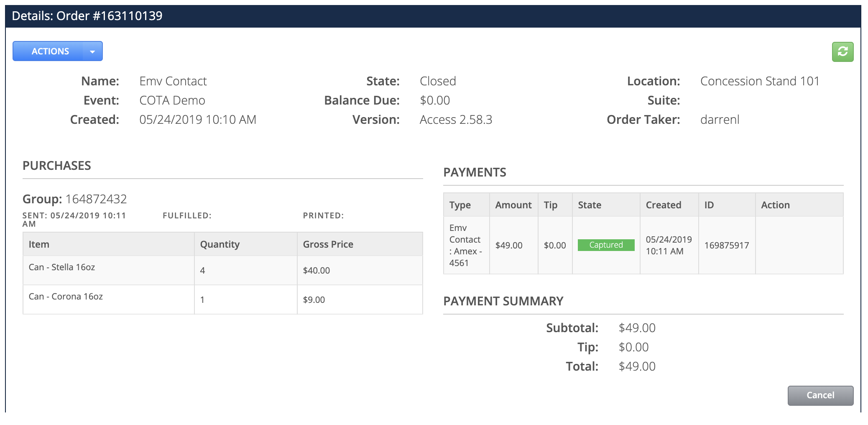Click the Balance Due value $0.00
Viewport: 868px width, 425px height.
(435, 100)
